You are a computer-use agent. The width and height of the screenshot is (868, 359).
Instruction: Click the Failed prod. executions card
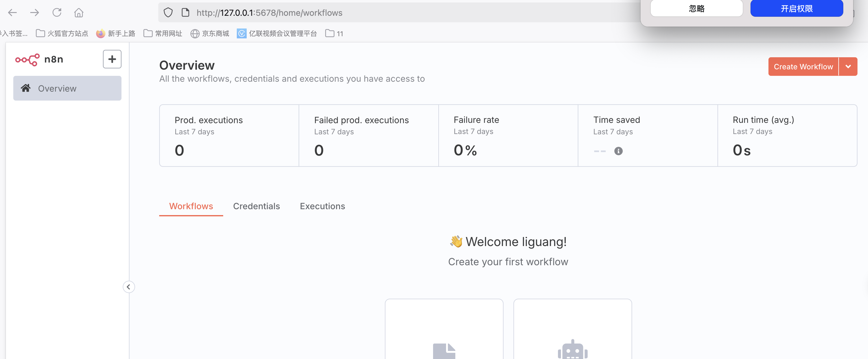(369, 135)
